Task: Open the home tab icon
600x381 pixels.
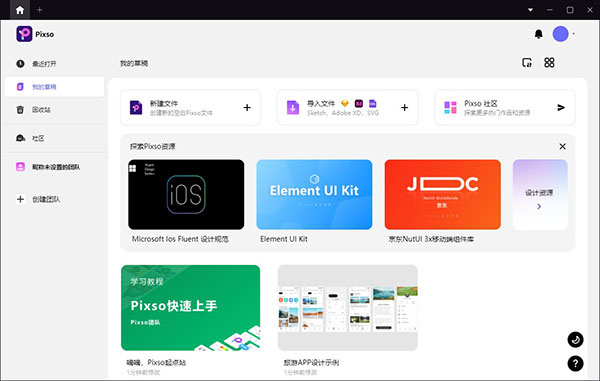Action: coord(20,10)
